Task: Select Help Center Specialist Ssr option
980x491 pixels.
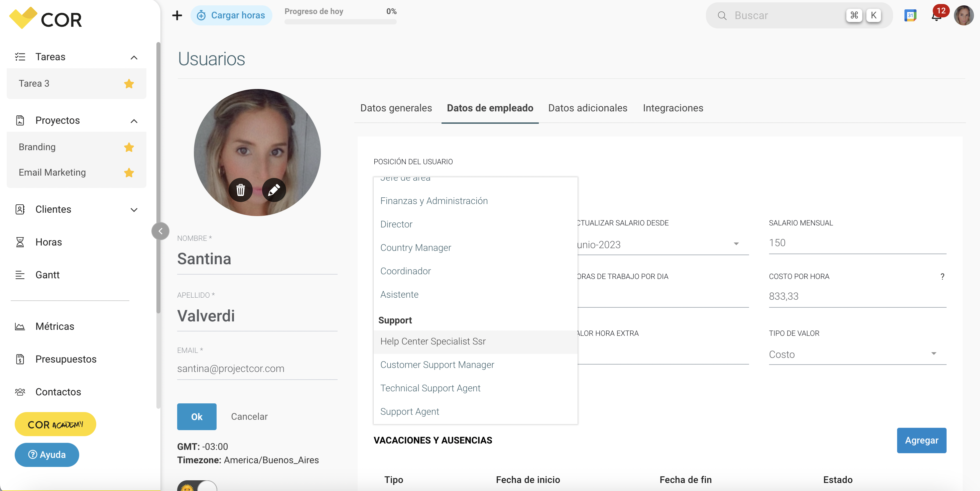Action: 476,341
